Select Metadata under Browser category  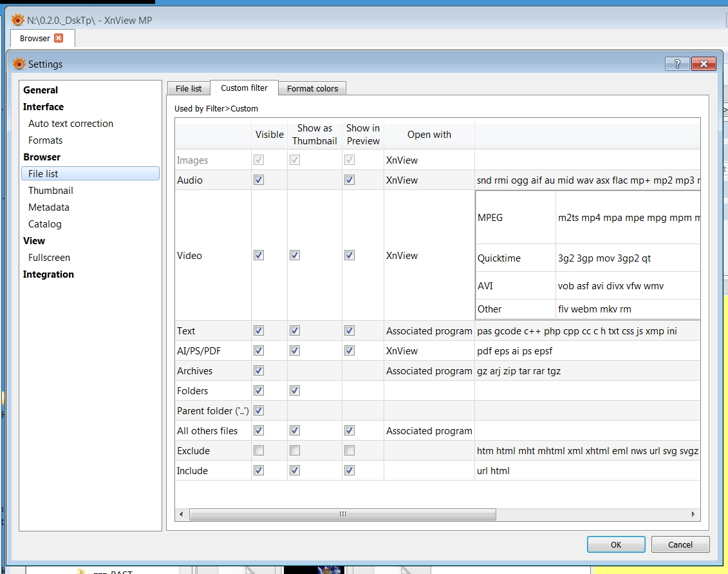(49, 207)
